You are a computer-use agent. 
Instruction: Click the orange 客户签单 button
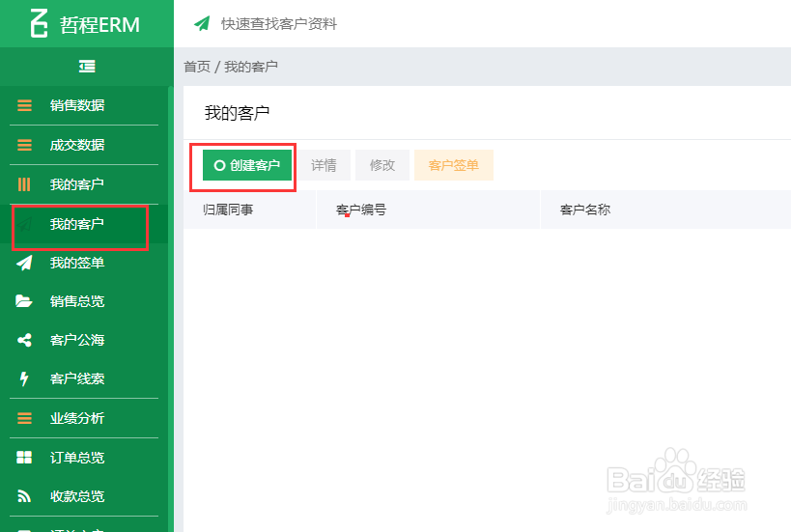(454, 165)
